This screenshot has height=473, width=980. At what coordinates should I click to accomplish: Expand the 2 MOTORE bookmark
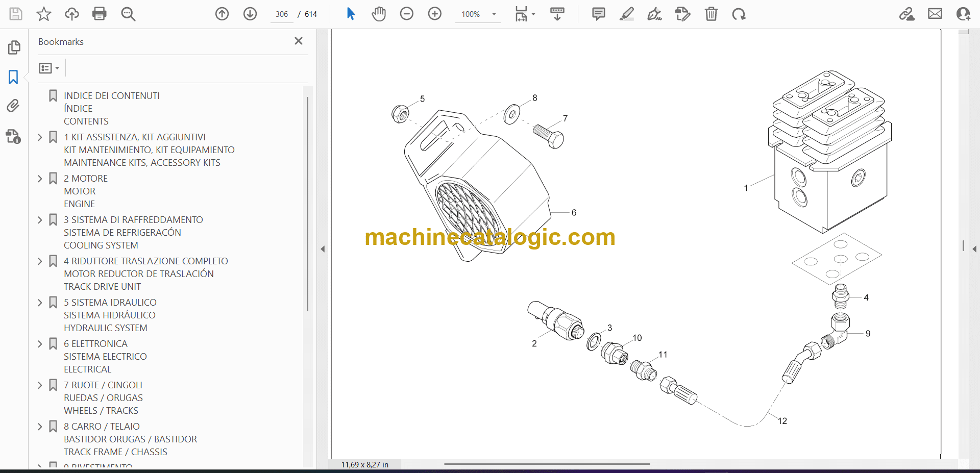point(40,179)
